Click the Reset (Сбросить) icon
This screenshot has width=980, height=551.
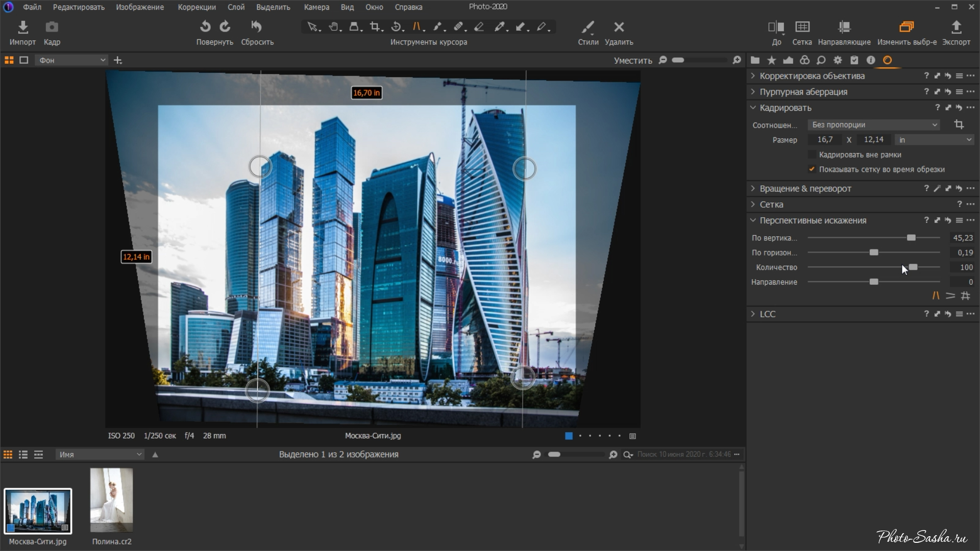257,27
